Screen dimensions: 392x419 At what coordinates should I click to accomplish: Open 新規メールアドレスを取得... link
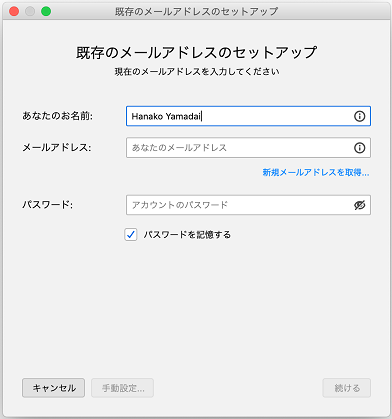[x=316, y=172]
